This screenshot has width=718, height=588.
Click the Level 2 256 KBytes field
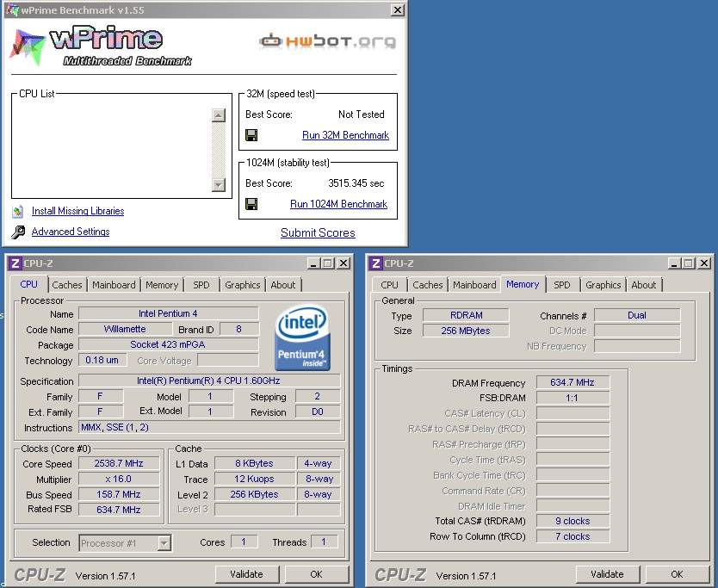point(255,494)
